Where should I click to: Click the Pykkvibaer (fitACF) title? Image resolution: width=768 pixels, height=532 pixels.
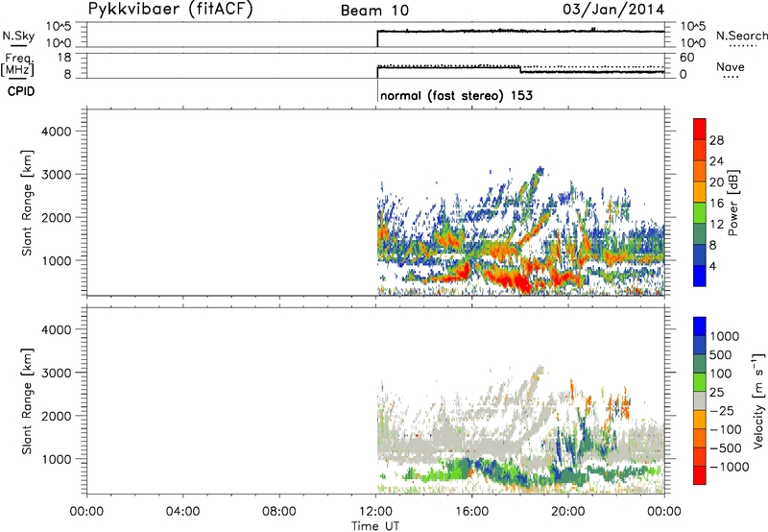pos(170,10)
